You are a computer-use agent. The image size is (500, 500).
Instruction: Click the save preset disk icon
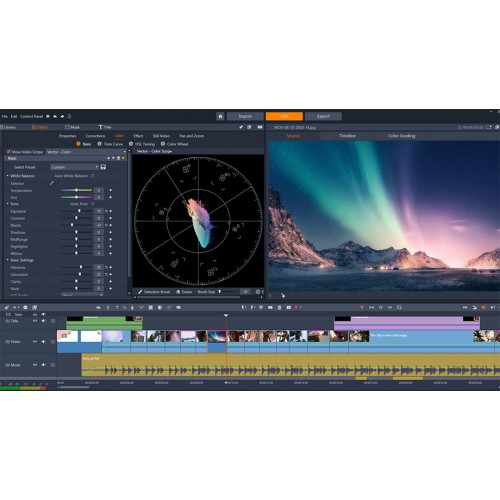(103, 167)
